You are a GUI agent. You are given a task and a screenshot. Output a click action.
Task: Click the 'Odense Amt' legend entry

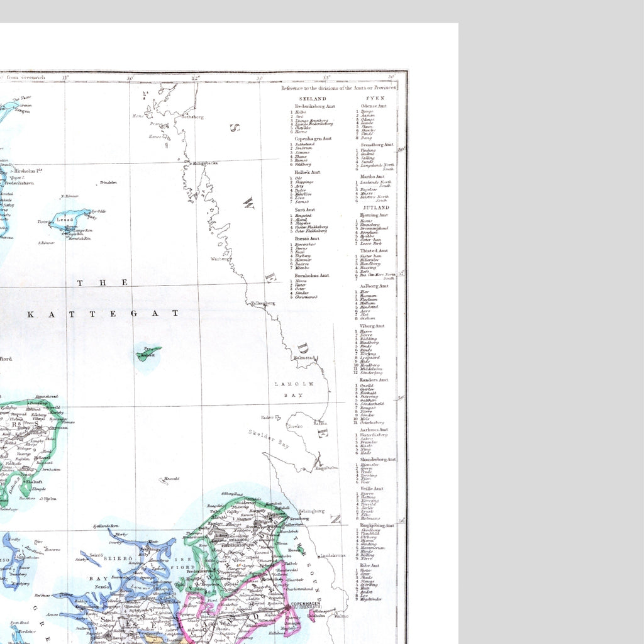374,106
